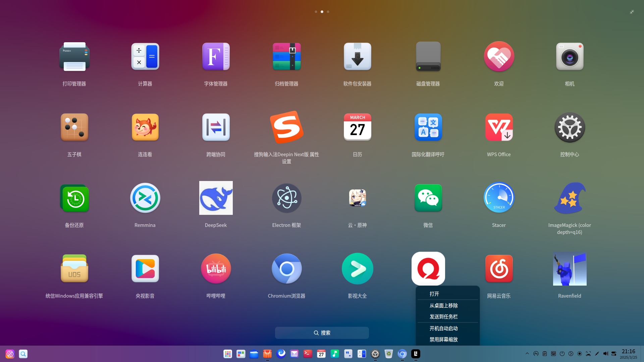
Task: Exit fullscreen launcher mode via the collapse arrows icon
Action: point(632,12)
